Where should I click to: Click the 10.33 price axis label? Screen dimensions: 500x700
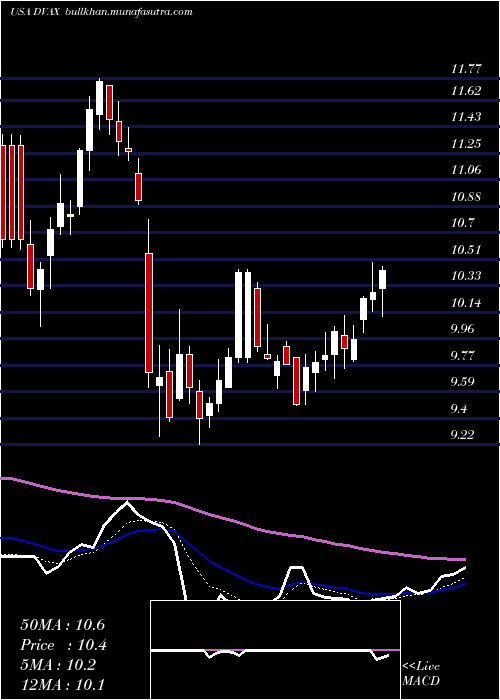[x=466, y=276]
